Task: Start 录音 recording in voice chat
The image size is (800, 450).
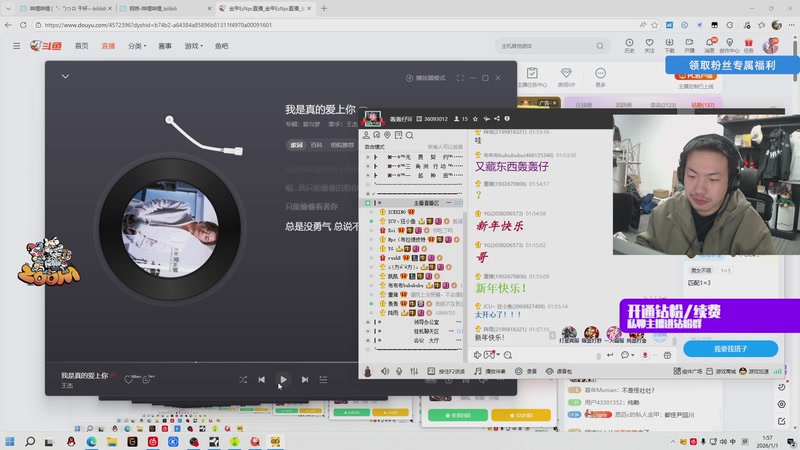Action: click(x=526, y=371)
